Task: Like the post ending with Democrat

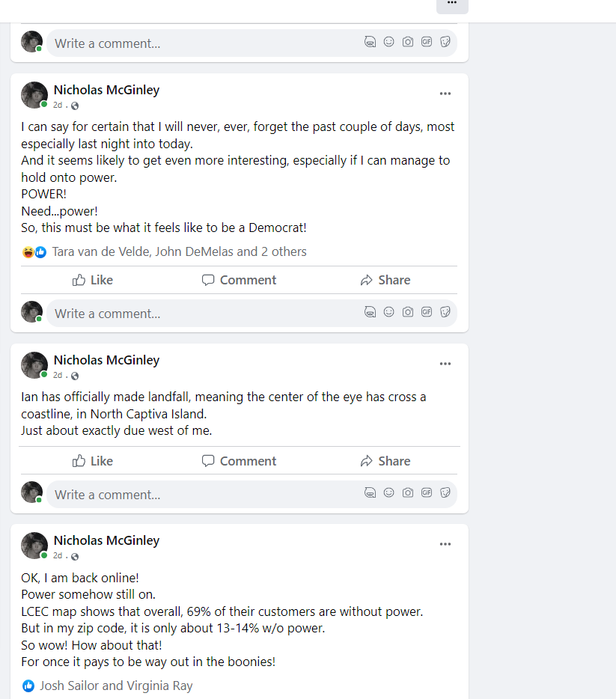Action: [93, 280]
